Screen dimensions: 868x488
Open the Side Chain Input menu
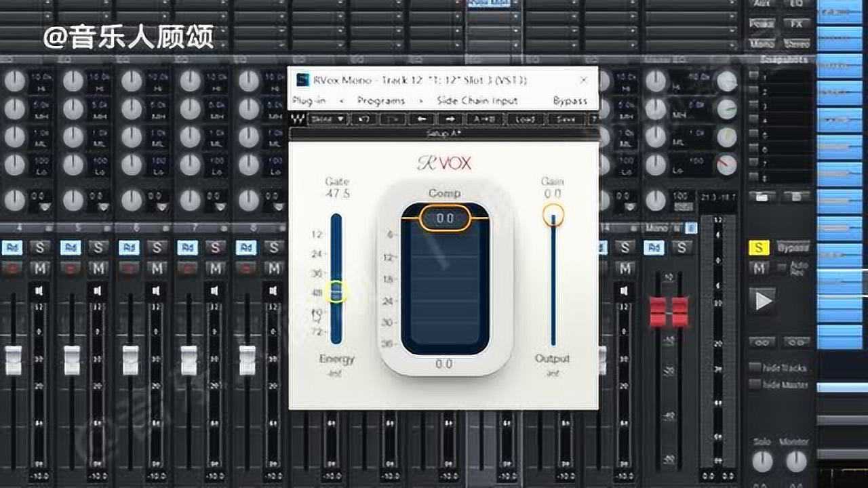(477, 100)
